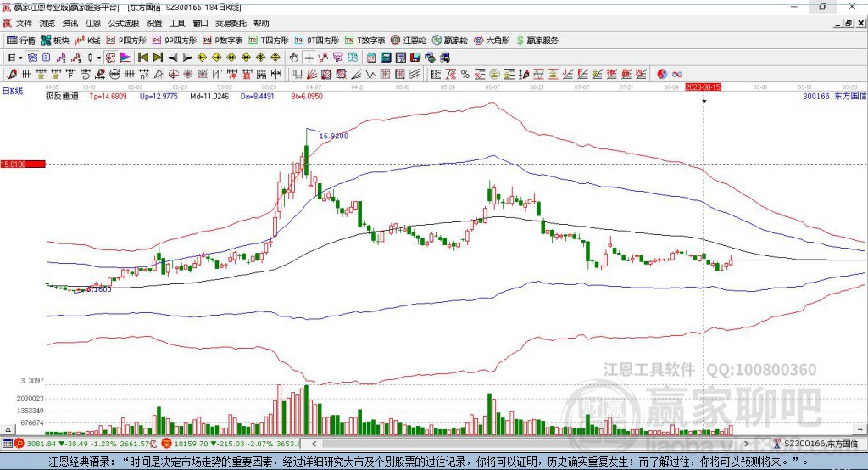868x470 pixels.
Task: Open the 交易委托 menu
Action: pyautogui.click(x=231, y=23)
